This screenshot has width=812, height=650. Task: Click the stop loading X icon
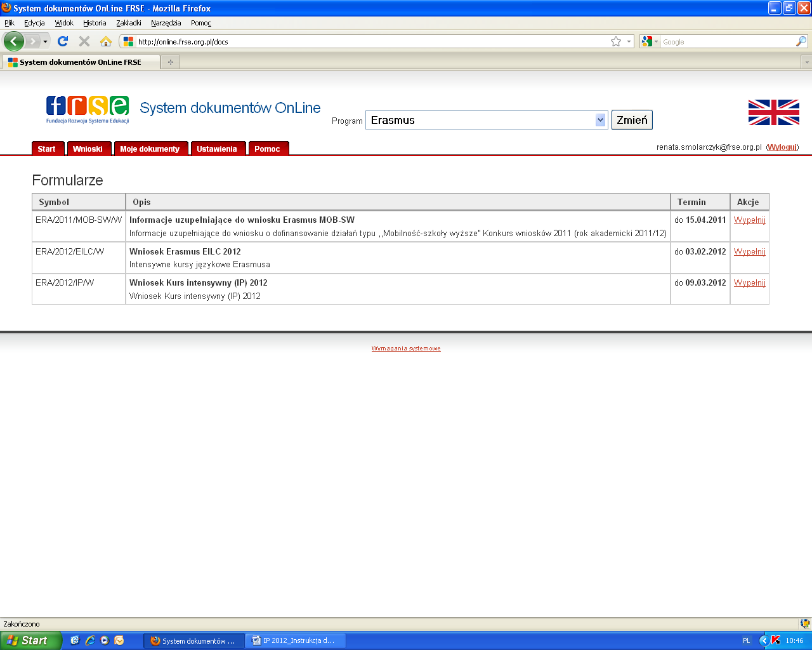tap(84, 41)
